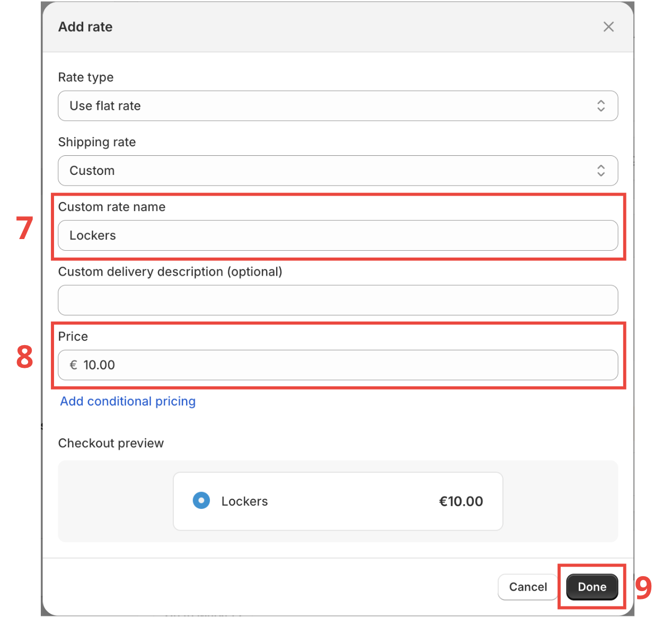Click the Shipping rate chevron icon

pyautogui.click(x=601, y=171)
